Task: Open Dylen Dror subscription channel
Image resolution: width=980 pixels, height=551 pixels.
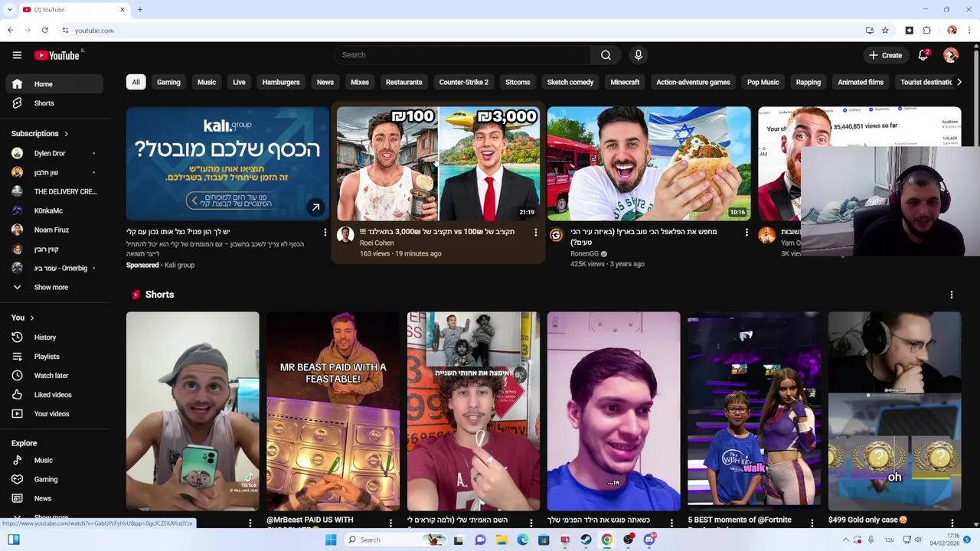Action: 54,153
